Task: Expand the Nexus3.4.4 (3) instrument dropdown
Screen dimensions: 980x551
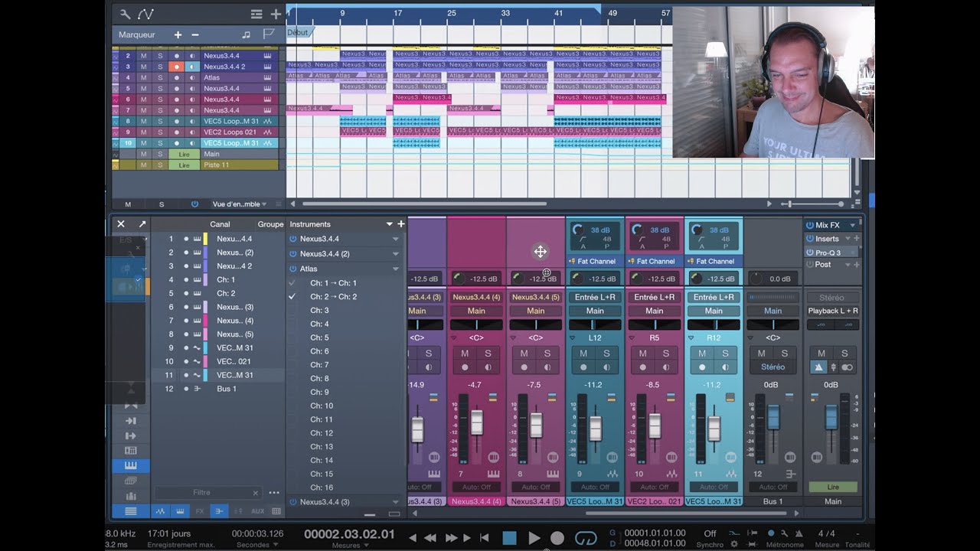Action: (396, 502)
